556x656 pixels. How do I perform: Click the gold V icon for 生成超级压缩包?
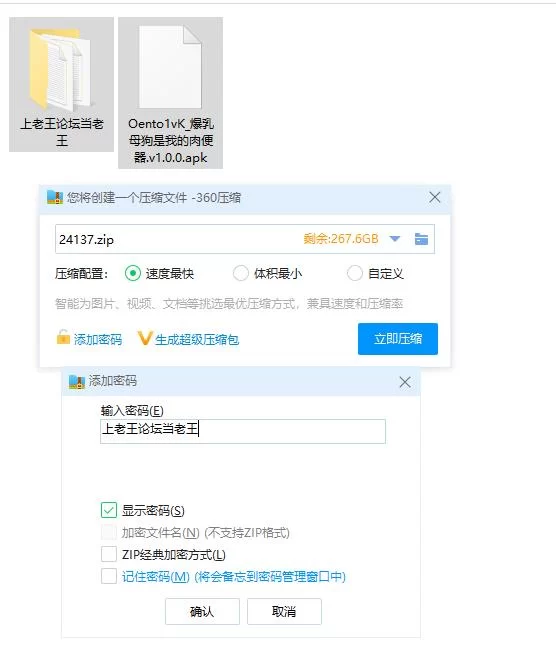[x=145, y=338]
